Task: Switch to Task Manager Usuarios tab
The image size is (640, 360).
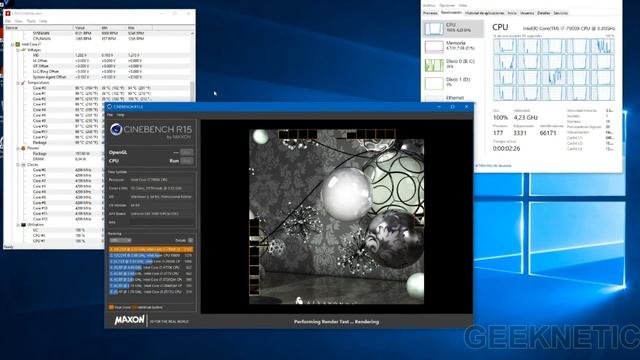Action: pyautogui.click(x=527, y=13)
